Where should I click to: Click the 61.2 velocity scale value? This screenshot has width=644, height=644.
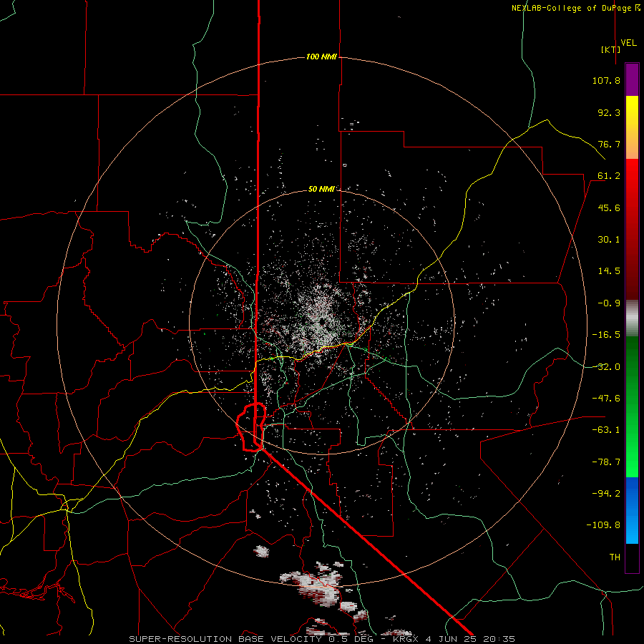[x=609, y=176]
